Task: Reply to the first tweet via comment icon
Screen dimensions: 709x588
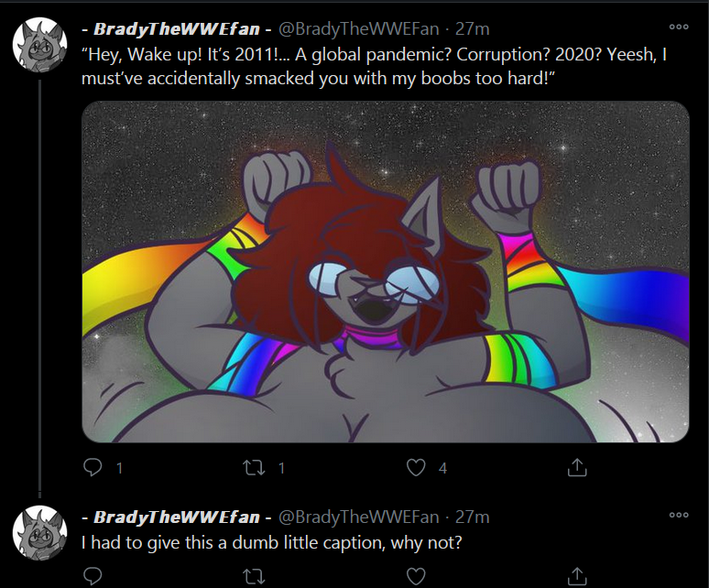Action: click(93, 467)
